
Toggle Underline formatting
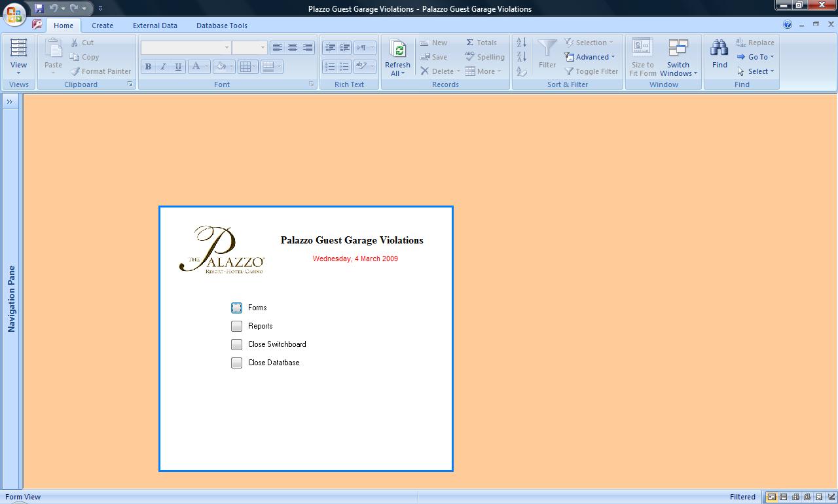[177, 66]
